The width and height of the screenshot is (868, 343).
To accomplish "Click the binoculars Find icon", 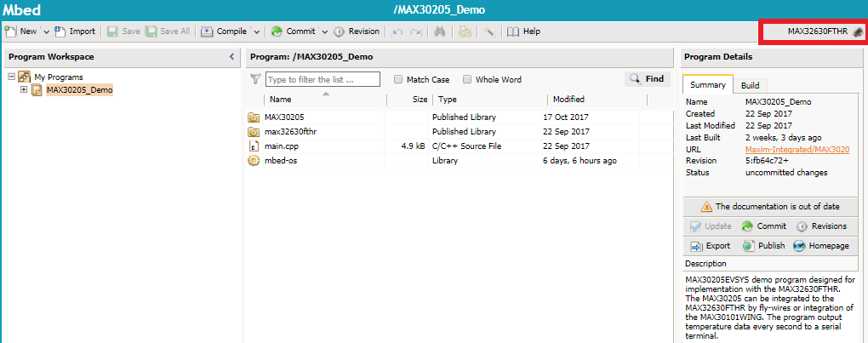I will (x=440, y=31).
